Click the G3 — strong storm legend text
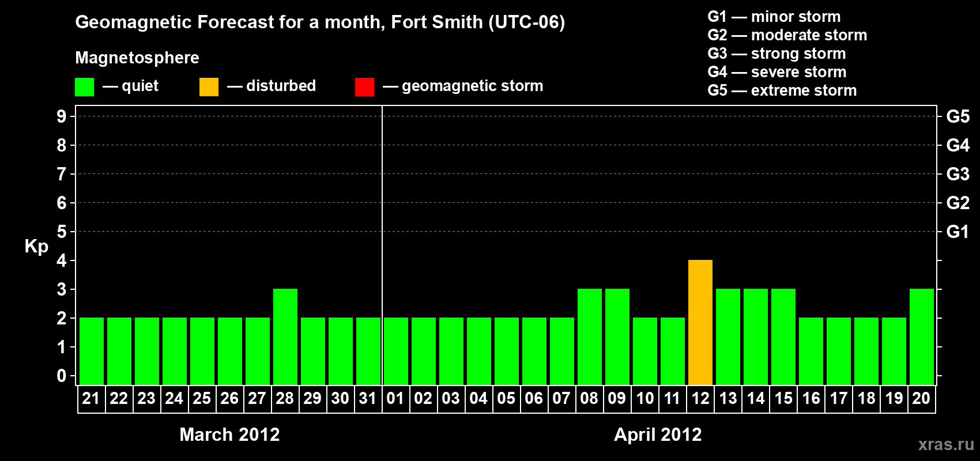The image size is (980, 461). pos(777,54)
